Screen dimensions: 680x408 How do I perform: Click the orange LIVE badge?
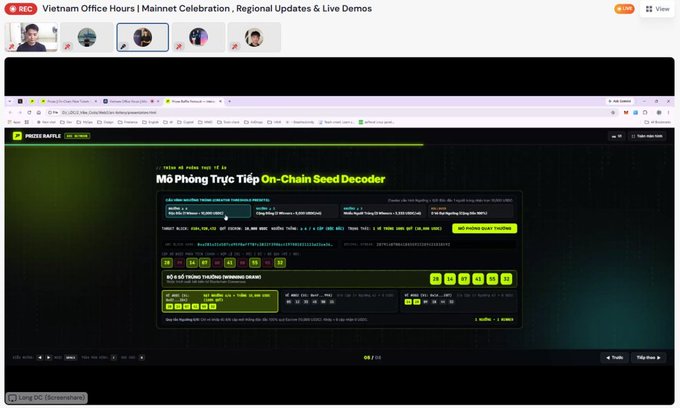tap(624, 9)
